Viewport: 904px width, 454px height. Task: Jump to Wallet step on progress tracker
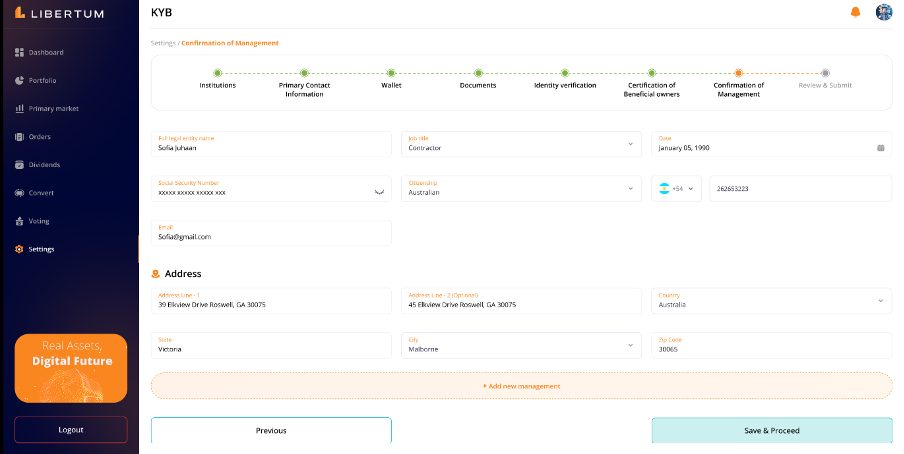point(391,73)
